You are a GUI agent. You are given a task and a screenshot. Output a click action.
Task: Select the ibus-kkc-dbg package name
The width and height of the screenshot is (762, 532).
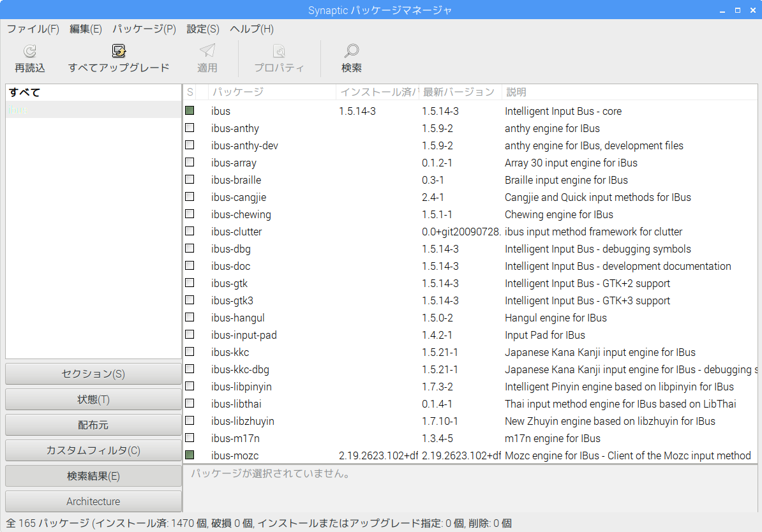pyautogui.click(x=240, y=369)
